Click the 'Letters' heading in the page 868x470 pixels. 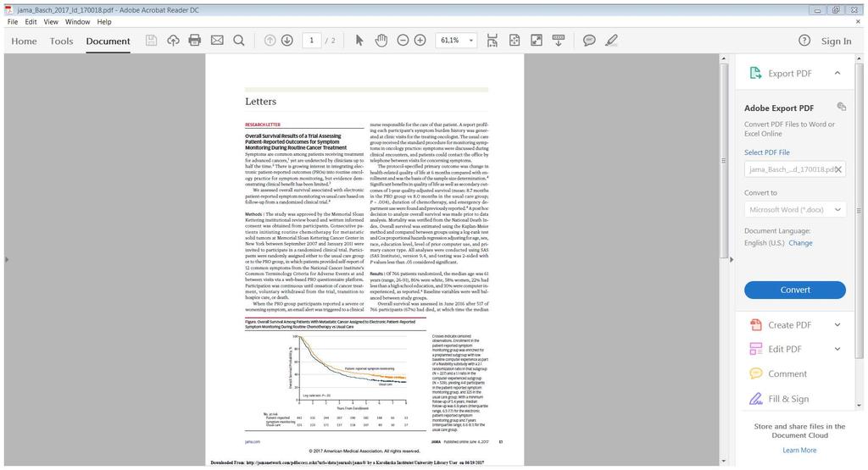260,101
